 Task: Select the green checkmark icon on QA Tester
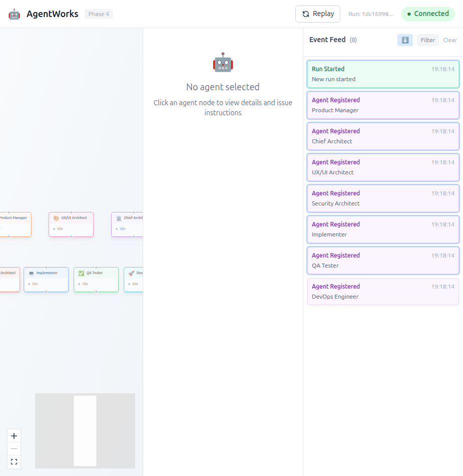point(81,273)
